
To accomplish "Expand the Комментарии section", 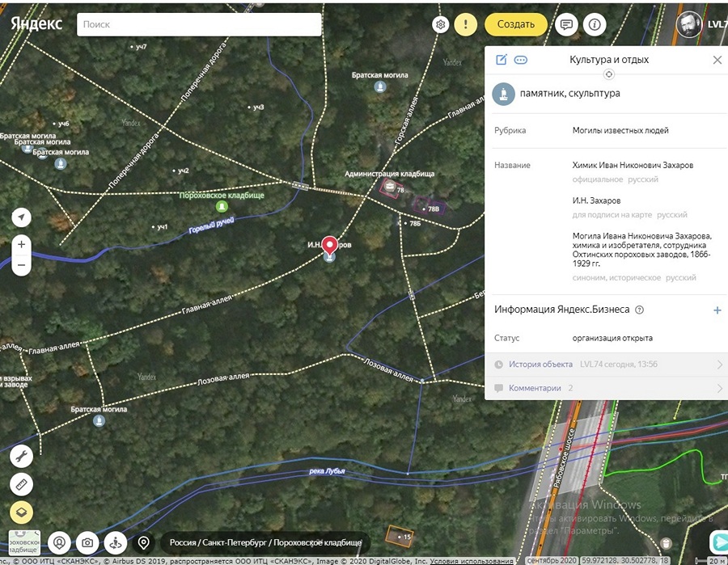I will coord(607,388).
